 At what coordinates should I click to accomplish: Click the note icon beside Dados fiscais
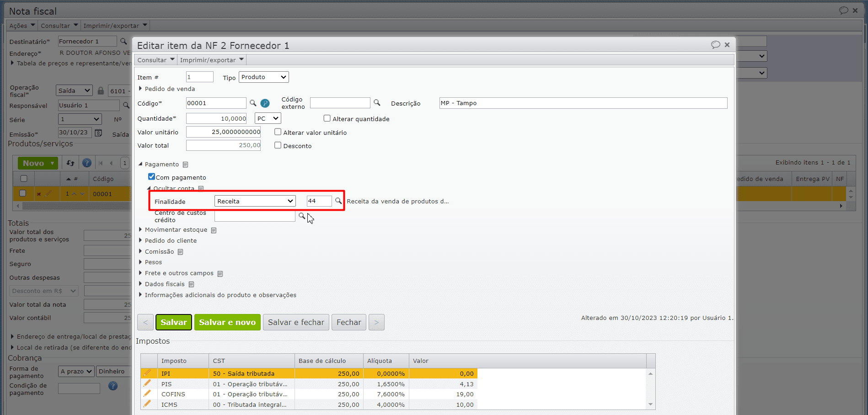pos(191,284)
